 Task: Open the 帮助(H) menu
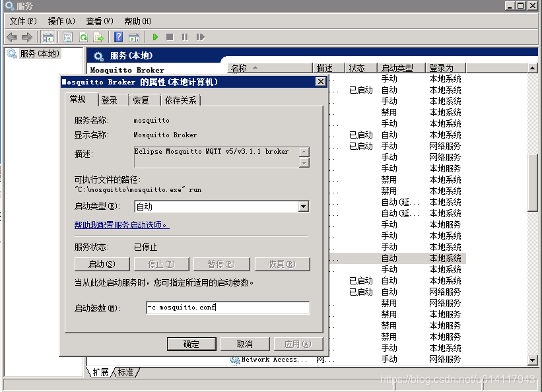tap(138, 21)
